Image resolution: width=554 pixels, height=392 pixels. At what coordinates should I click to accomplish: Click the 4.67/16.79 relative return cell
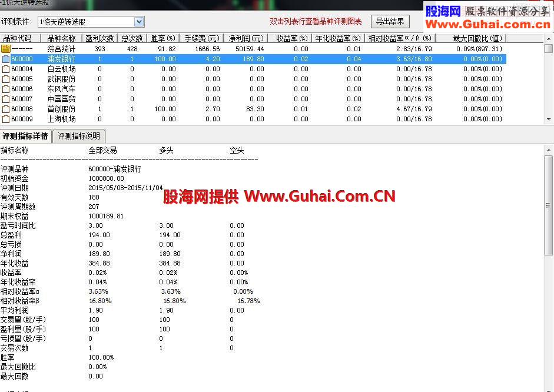(414, 109)
